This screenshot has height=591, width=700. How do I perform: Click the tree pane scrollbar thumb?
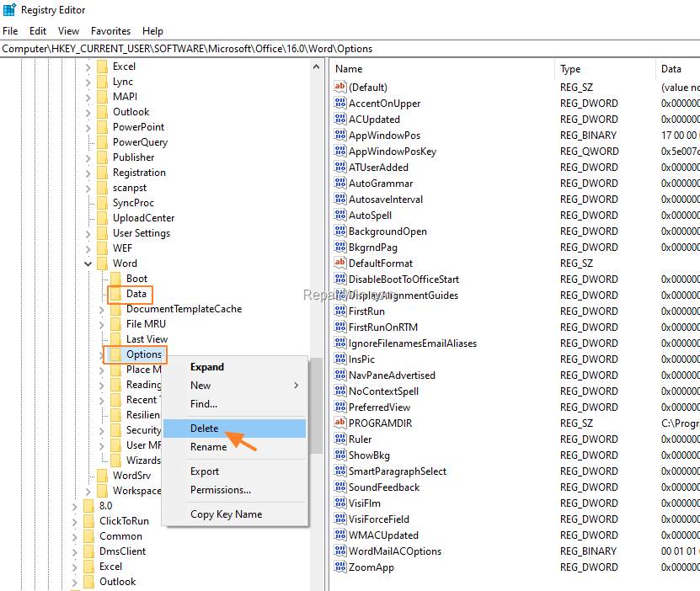point(316,405)
